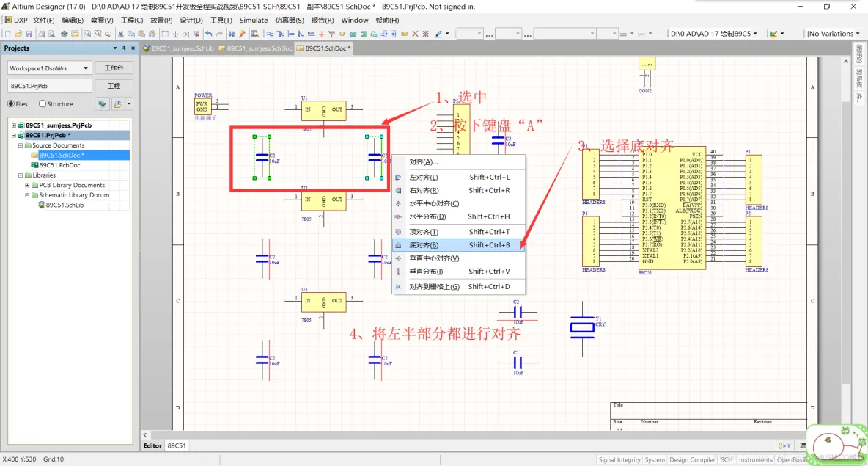Click the vertical scrollbar up arrow
Screen dimensions: 868x466
coord(845,62)
